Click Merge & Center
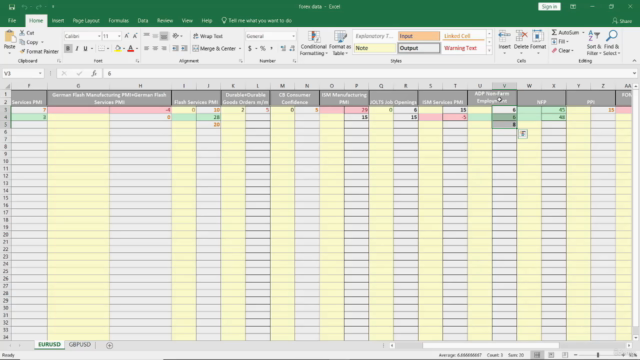Image resolution: width=640 pixels, height=360 pixels. [214, 49]
